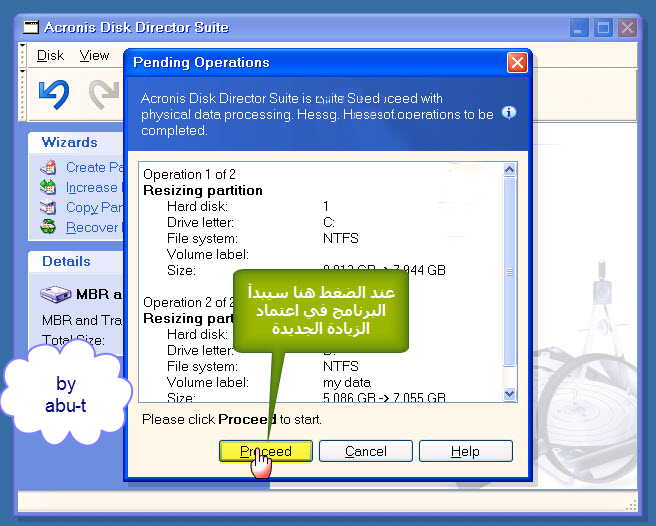Click the Increase free space wizard icon
The width and height of the screenshot is (656, 526).
tap(48, 187)
